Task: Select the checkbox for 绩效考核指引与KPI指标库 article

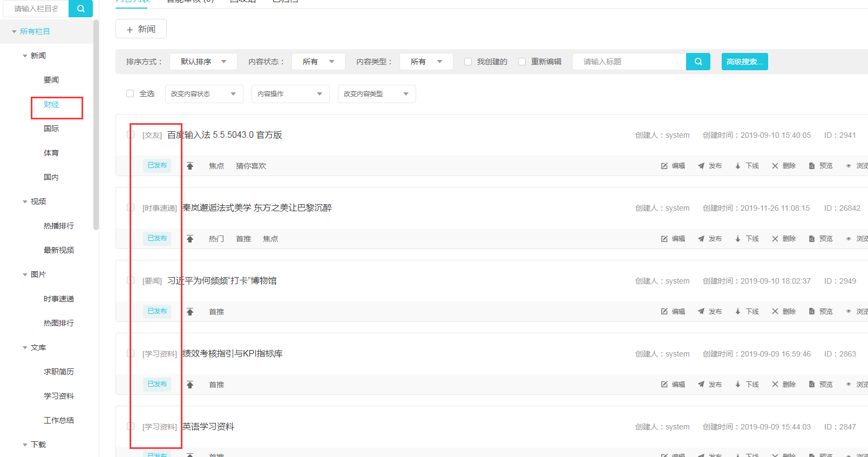Action: click(x=131, y=353)
